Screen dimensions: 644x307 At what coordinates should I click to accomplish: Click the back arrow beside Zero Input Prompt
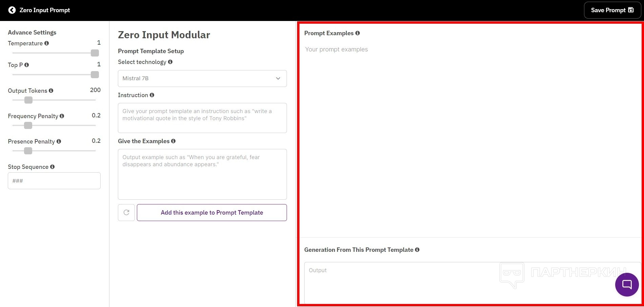click(x=12, y=10)
